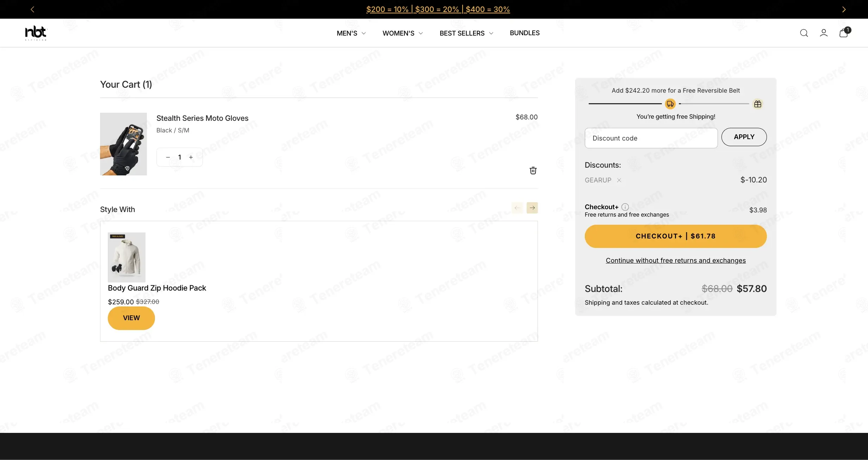Proceed with CHECKOUT+ for $61.78
Screen dimensions: 868x460
pos(676,236)
